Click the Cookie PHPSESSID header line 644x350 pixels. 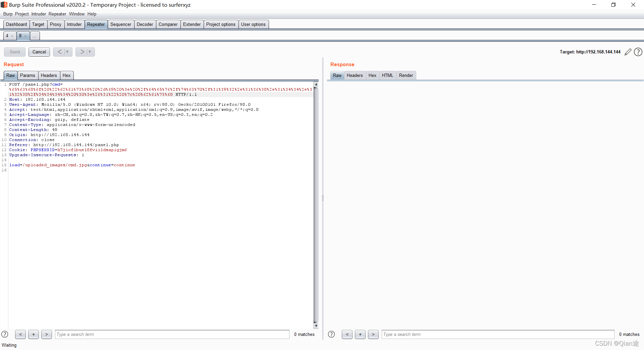point(68,150)
